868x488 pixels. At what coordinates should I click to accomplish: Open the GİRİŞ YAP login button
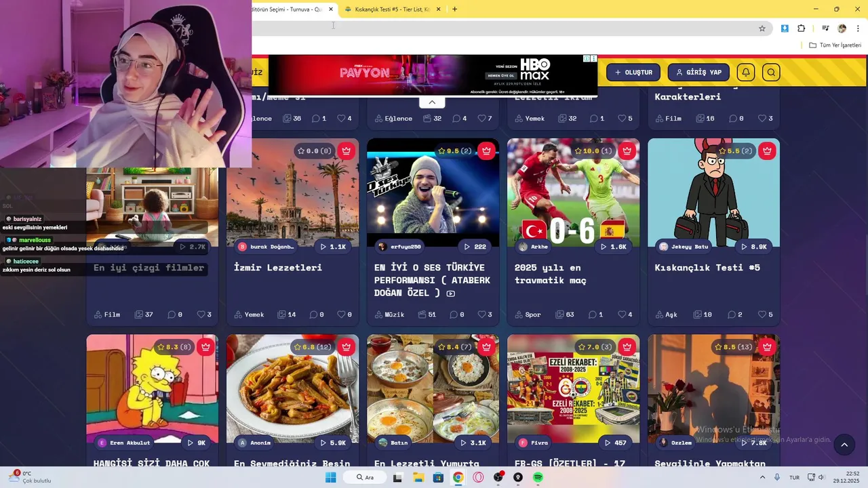pyautogui.click(x=698, y=73)
